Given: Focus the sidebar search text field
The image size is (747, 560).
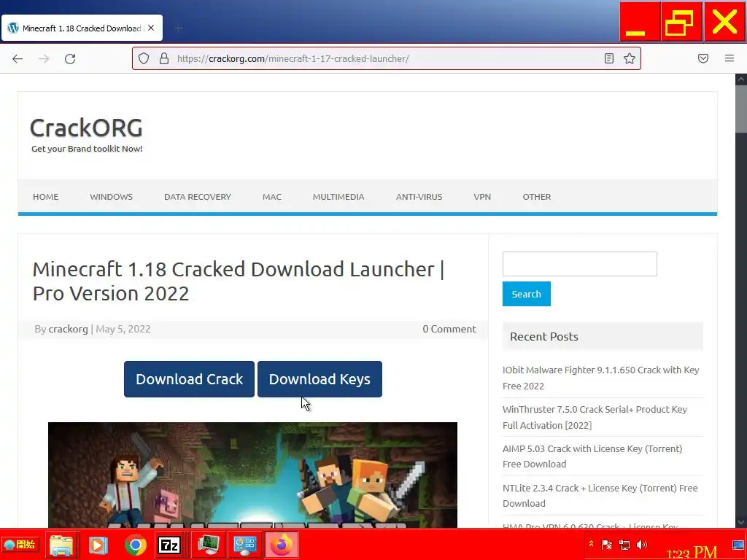Looking at the screenshot, I should [580, 264].
